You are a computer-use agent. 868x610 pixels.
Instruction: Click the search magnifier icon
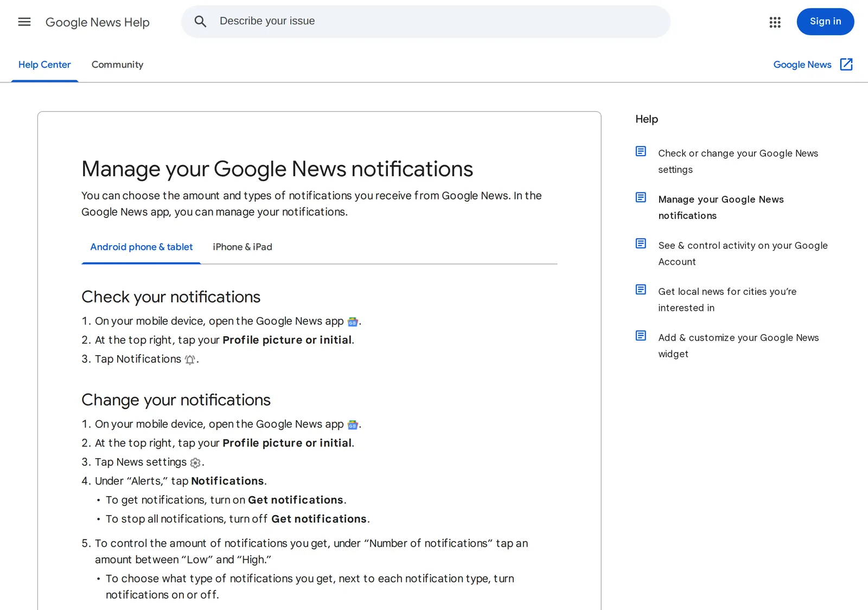[200, 22]
